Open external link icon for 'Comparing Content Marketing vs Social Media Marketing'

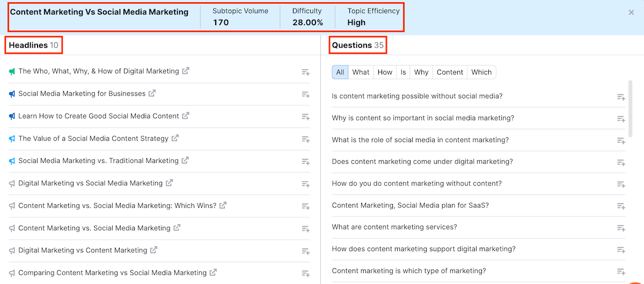pos(213,272)
